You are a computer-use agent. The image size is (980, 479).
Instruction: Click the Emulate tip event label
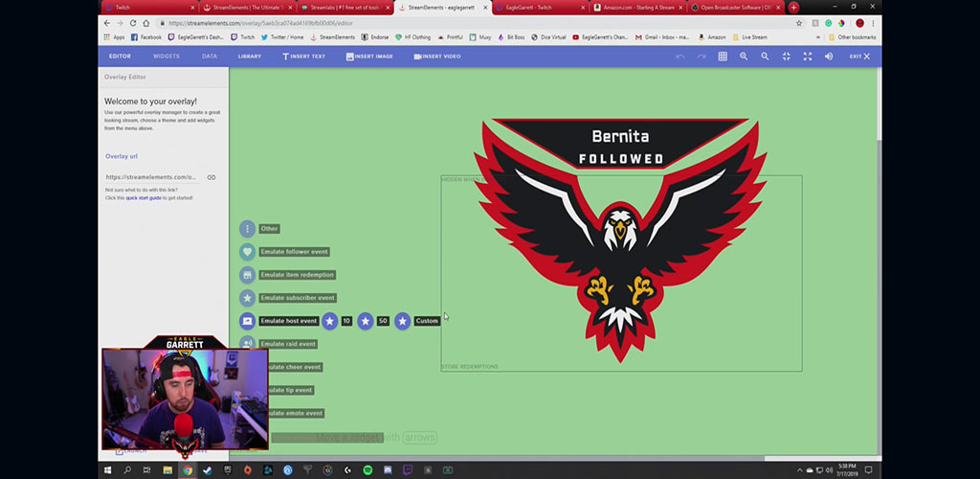pyautogui.click(x=290, y=390)
